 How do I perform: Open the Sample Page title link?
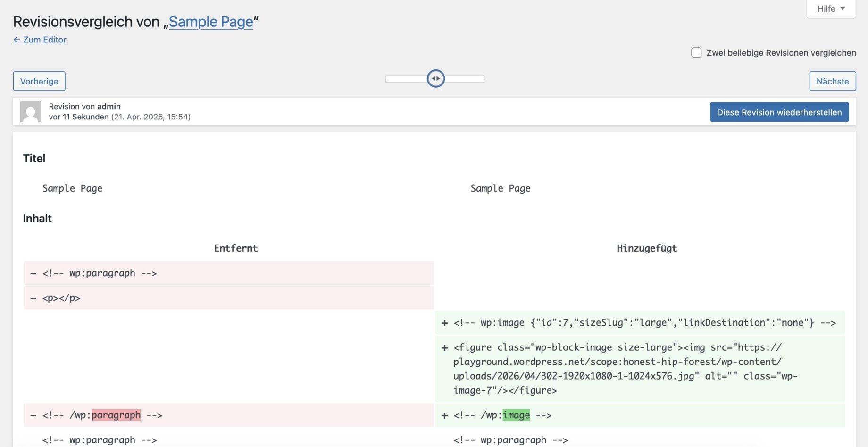pos(211,22)
